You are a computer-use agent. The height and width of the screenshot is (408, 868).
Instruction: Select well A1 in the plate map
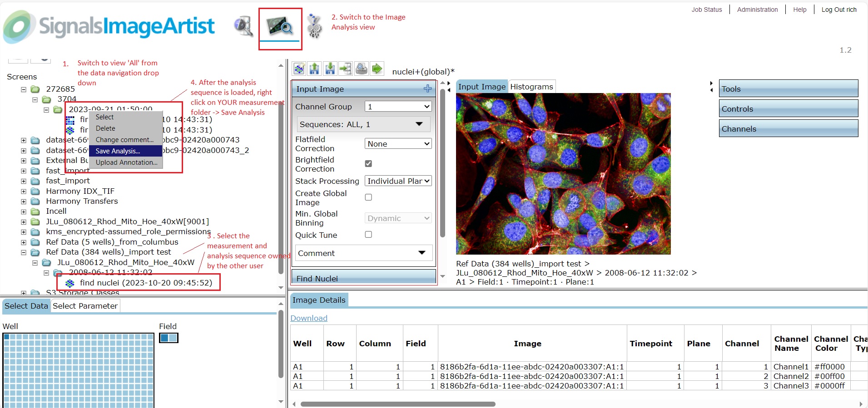pos(6,337)
